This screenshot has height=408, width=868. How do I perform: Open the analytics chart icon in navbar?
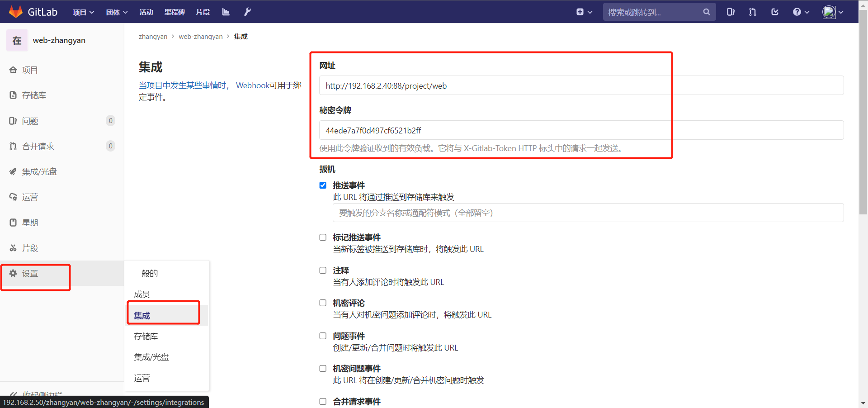(x=226, y=12)
